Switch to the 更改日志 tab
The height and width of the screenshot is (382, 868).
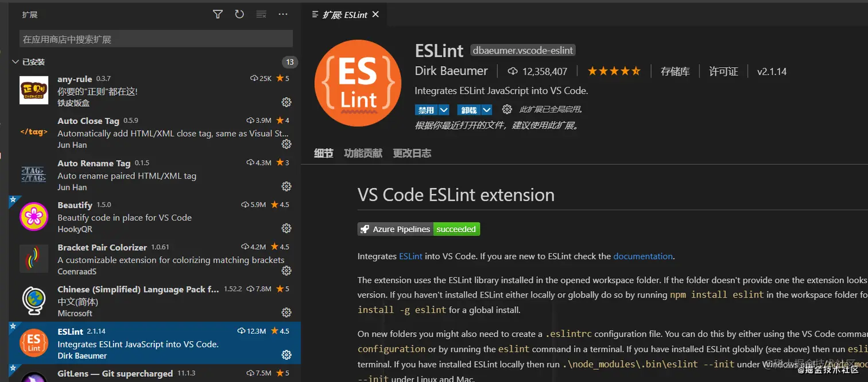tap(412, 153)
